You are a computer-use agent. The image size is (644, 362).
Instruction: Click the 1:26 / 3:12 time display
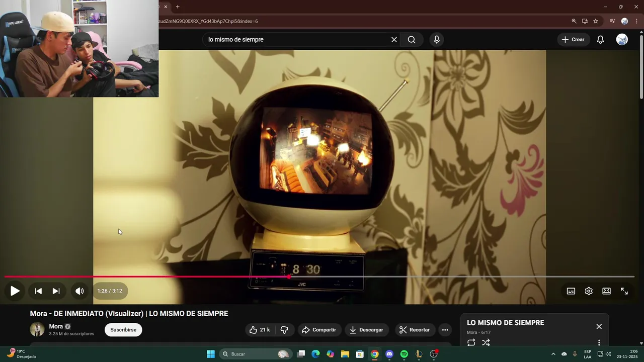(110, 291)
